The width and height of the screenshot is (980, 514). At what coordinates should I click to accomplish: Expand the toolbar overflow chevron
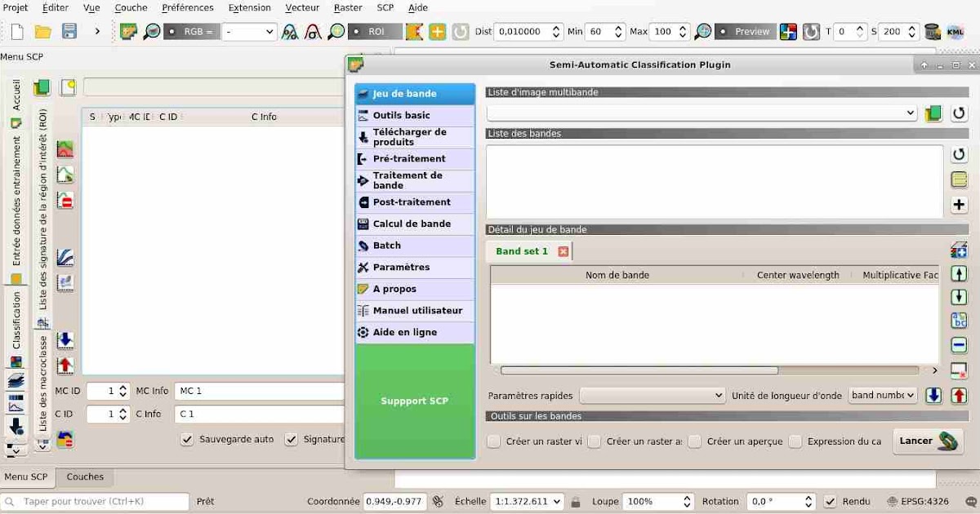(x=97, y=32)
